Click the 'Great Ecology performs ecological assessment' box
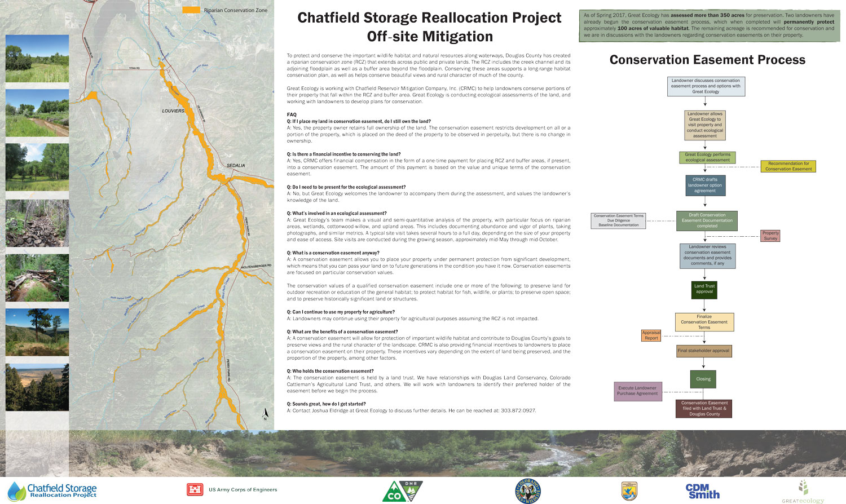This screenshot has width=846, height=504. coord(707,157)
